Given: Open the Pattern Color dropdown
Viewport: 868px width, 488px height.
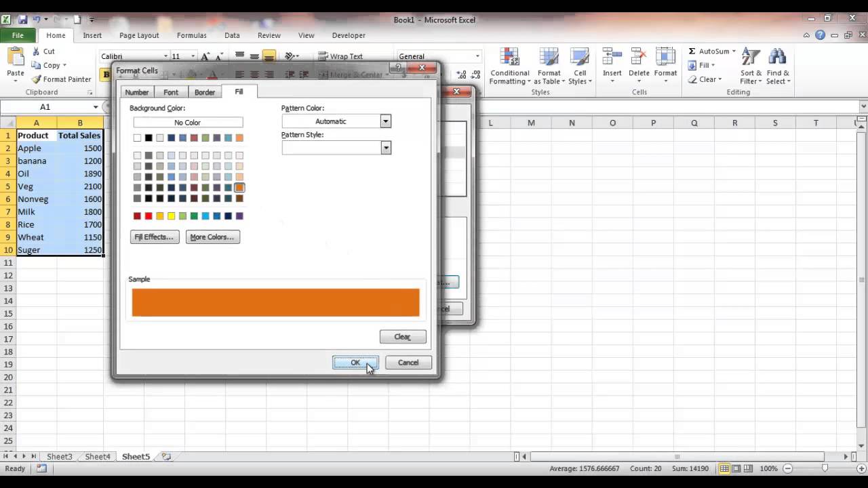Looking at the screenshot, I should pos(385,121).
